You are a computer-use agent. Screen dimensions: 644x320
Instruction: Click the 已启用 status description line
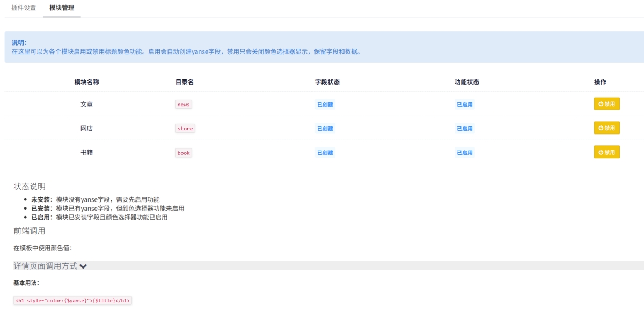click(x=99, y=217)
